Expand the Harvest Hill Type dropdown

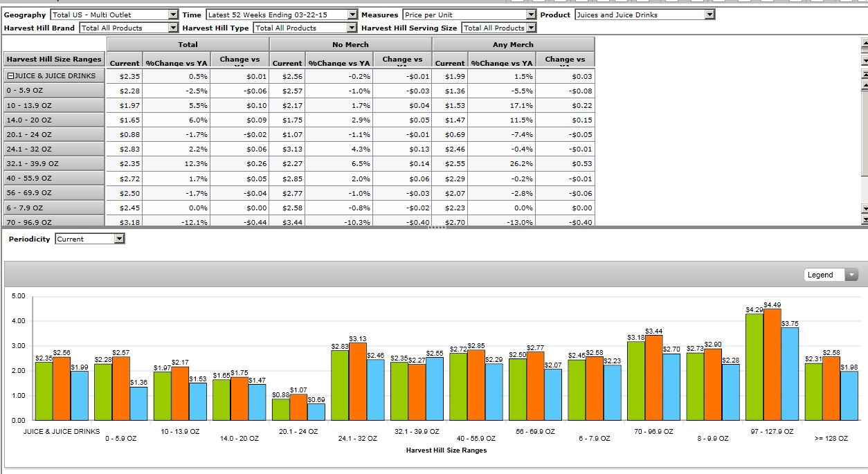(352, 28)
